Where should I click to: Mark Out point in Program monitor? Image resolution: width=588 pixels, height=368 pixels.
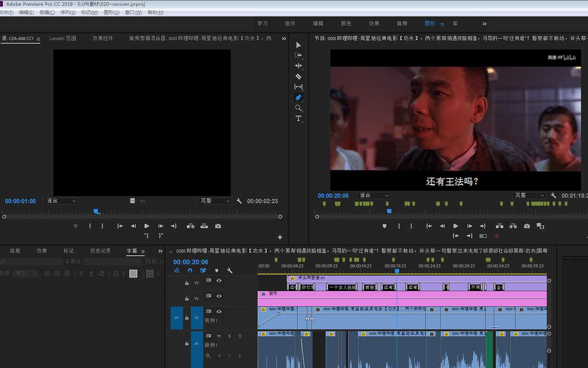[411, 226]
